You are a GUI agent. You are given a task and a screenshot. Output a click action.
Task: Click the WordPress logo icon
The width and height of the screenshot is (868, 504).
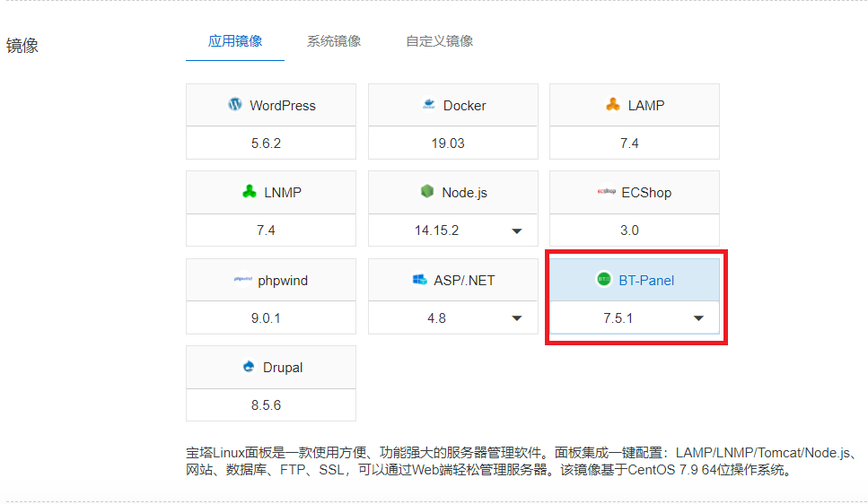234,105
